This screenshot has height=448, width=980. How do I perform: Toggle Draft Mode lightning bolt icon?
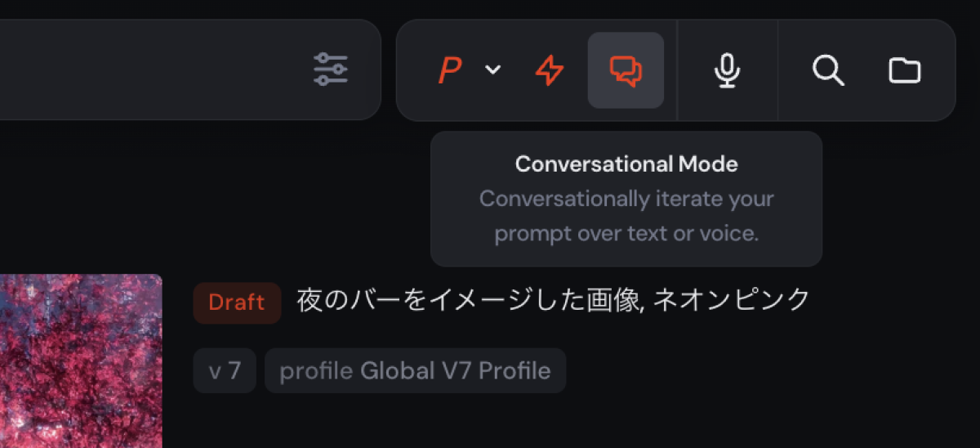click(x=550, y=70)
